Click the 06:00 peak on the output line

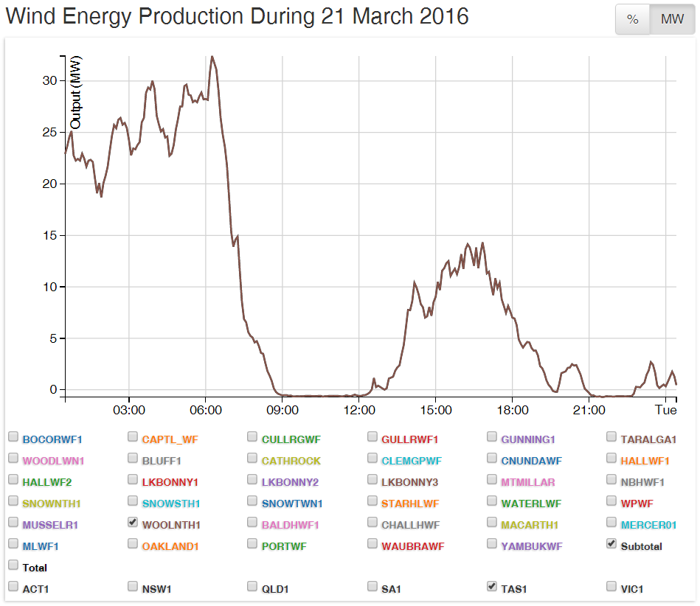click(212, 57)
